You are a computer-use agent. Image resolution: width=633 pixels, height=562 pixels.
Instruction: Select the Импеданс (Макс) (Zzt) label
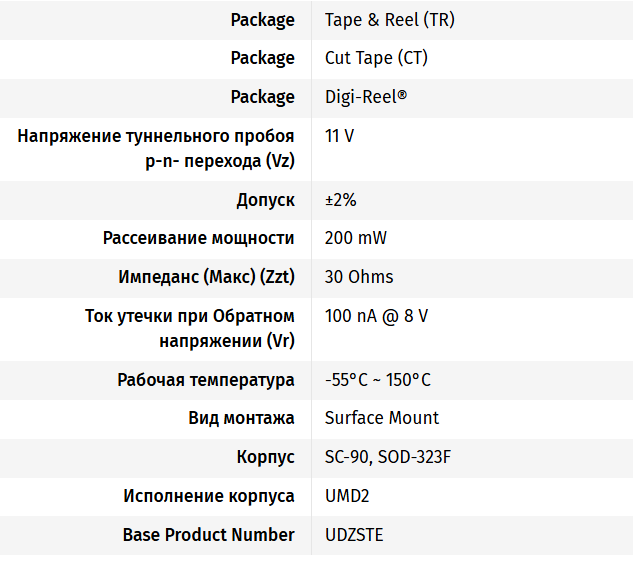pyautogui.click(x=206, y=277)
